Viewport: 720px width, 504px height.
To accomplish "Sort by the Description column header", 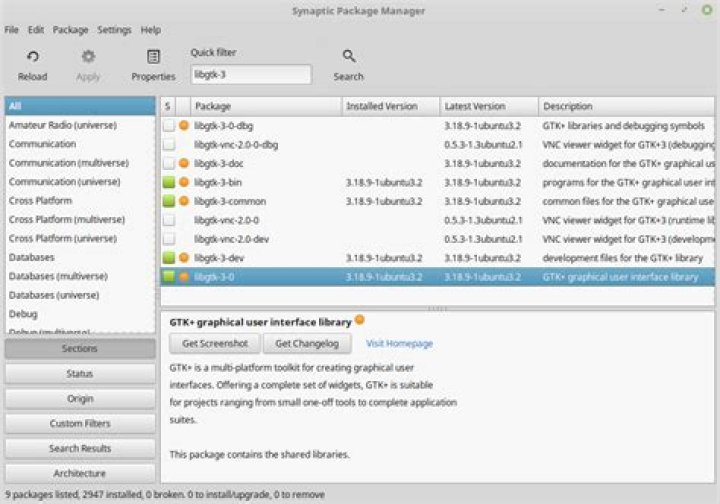I will pyautogui.click(x=627, y=106).
